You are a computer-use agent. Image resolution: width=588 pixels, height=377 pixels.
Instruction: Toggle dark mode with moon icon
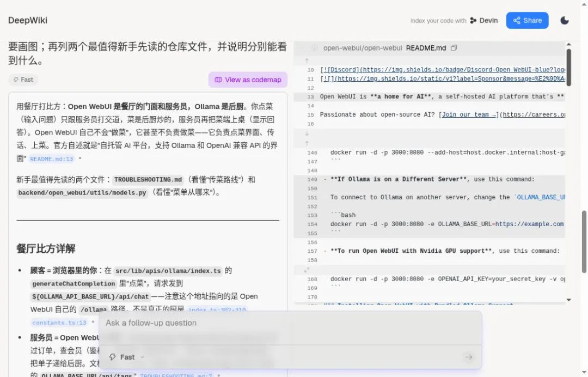pyautogui.click(x=565, y=21)
